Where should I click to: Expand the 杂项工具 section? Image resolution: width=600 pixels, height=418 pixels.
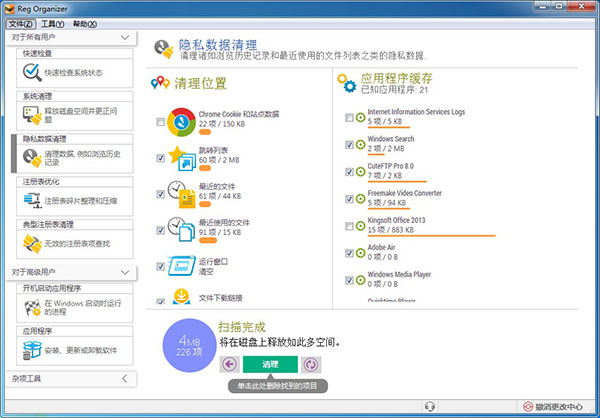125,379
